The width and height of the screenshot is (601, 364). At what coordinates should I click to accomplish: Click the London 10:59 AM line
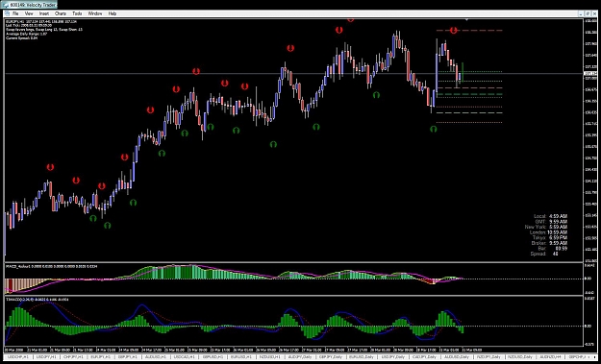(x=548, y=232)
